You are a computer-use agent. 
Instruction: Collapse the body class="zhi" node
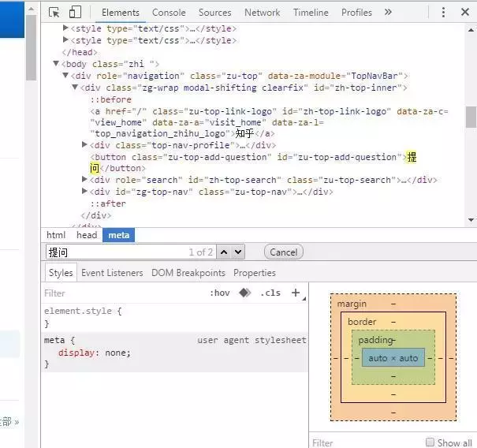pyautogui.click(x=56, y=63)
